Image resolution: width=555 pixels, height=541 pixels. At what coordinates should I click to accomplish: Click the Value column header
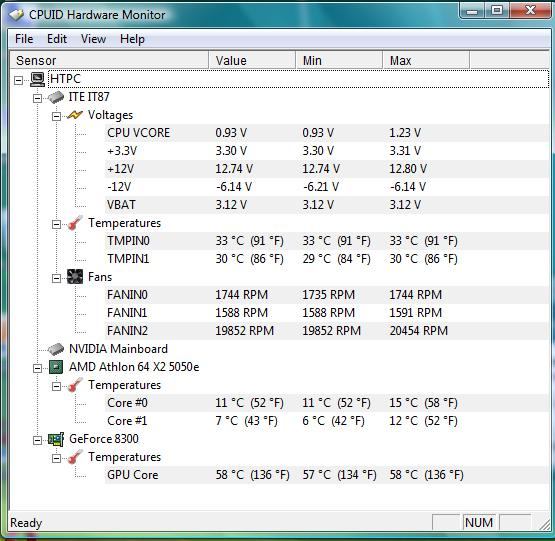coord(252,60)
